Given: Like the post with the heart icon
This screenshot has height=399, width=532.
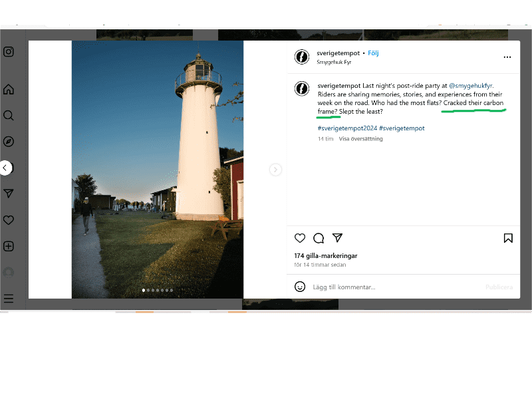Looking at the screenshot, I should tap(300, 238).
